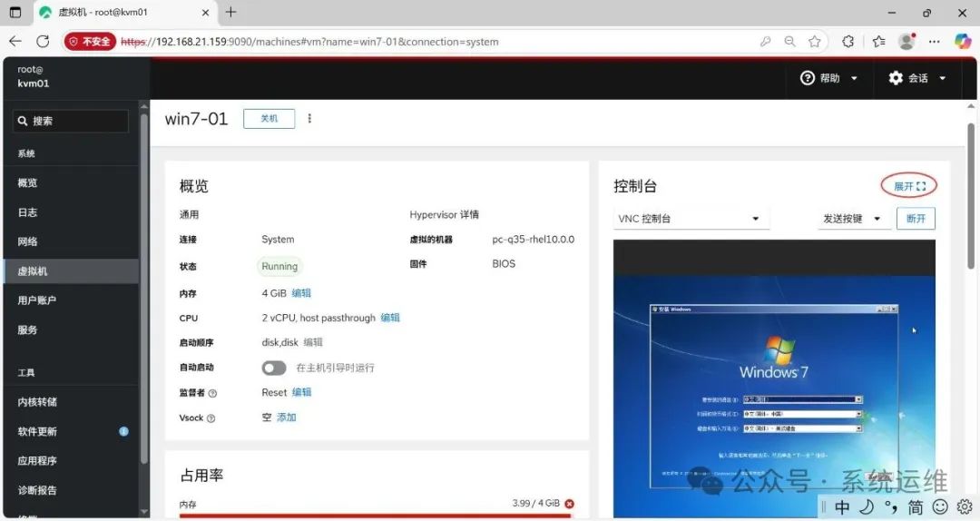Image resolution: width=980 pixels, height=521 pixels.
Task: Edit boot order 编辑 next to disk,disk
Action: (313, 342)
